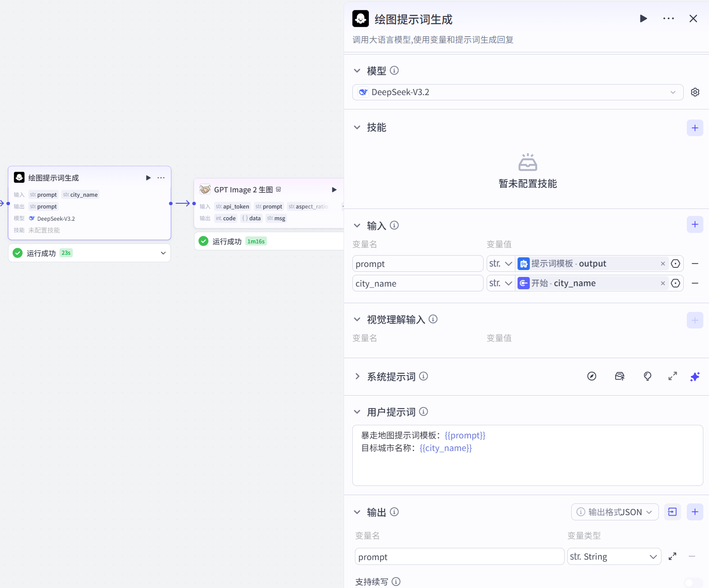Click the api_token input tag on GPT Image node

(232, 207)
